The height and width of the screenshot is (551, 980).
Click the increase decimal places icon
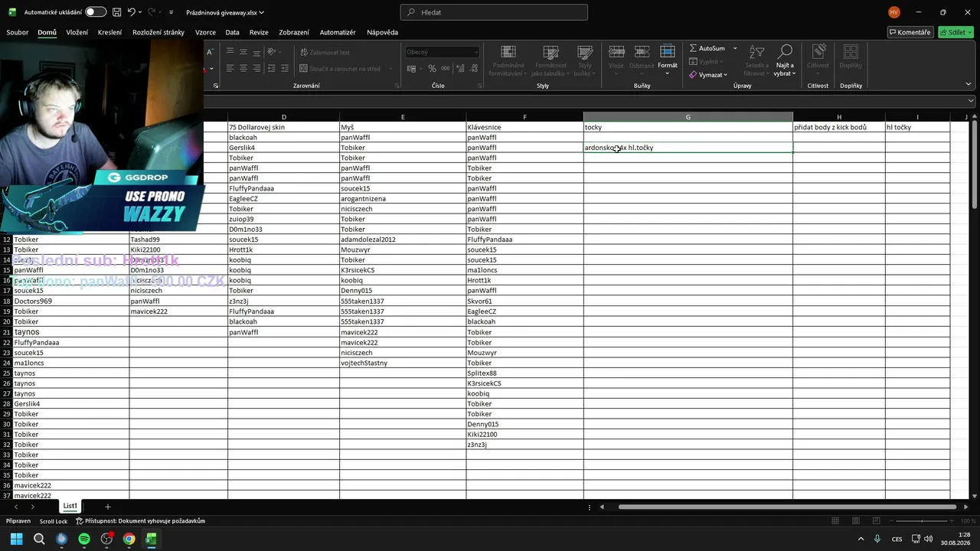point(461,69)
